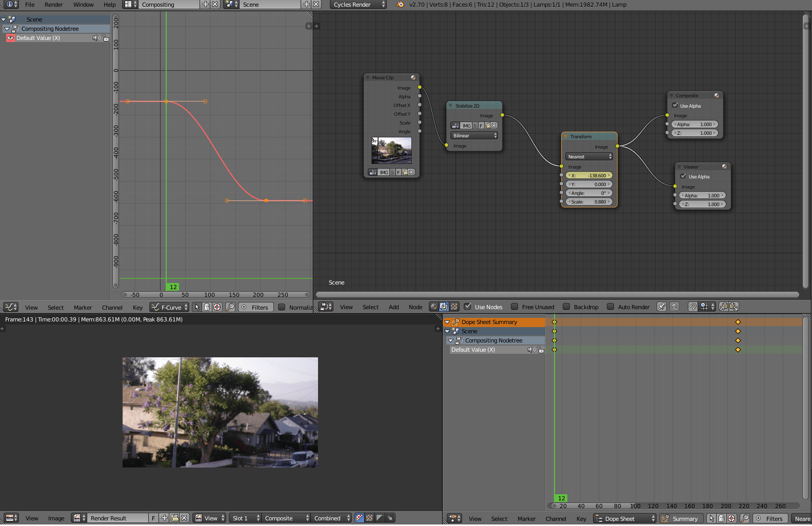The image size is (812, 526).
Task: Enable the Free Unused checkbox
Action: (514, 307)
